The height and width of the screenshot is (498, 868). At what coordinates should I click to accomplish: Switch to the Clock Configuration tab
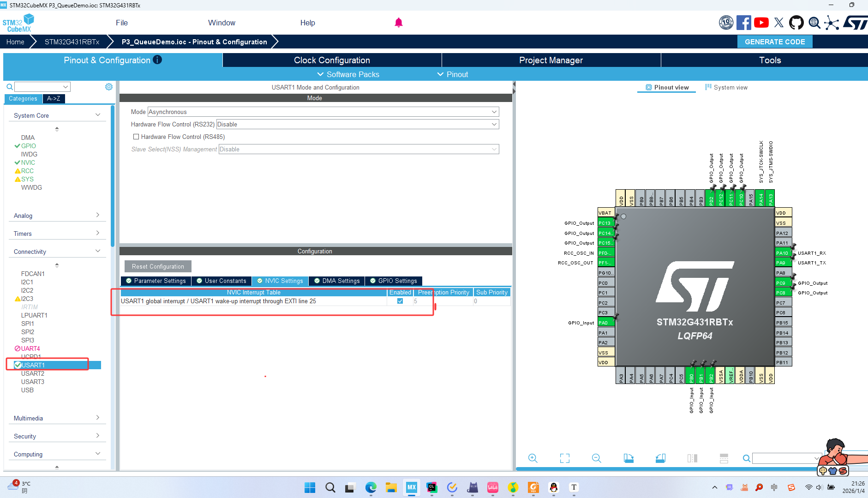click(x=332, y=60)
